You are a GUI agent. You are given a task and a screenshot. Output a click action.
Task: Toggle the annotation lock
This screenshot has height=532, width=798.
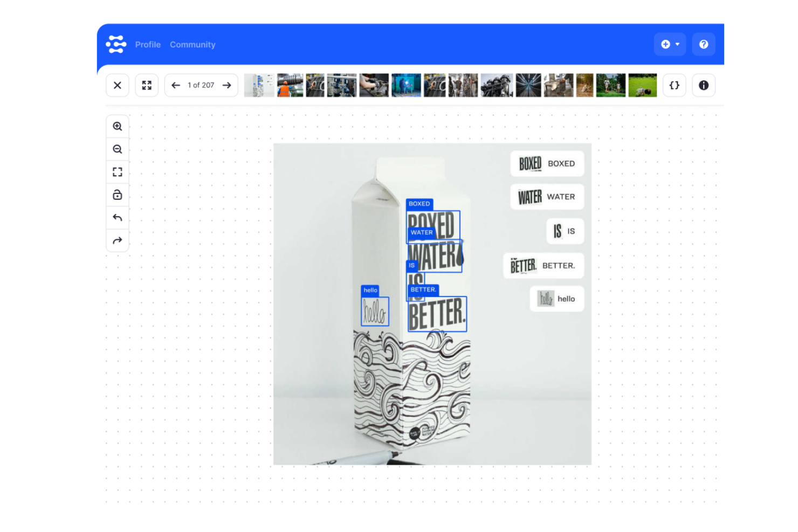[118, 195]
